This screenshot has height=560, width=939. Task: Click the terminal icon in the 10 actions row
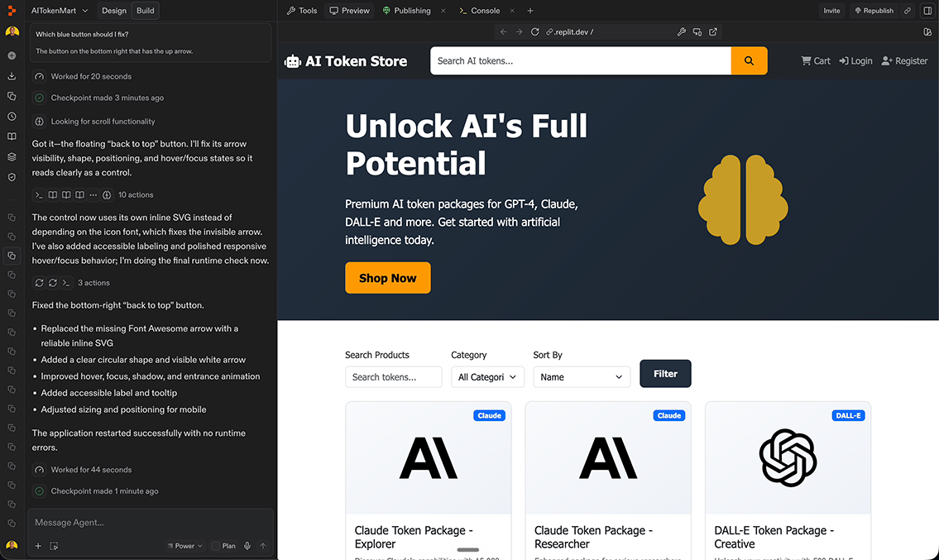[x=39, y=194]
